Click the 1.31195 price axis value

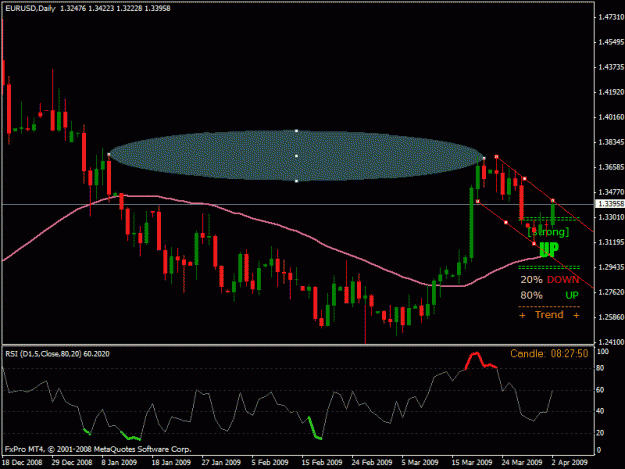click(611, 242)
